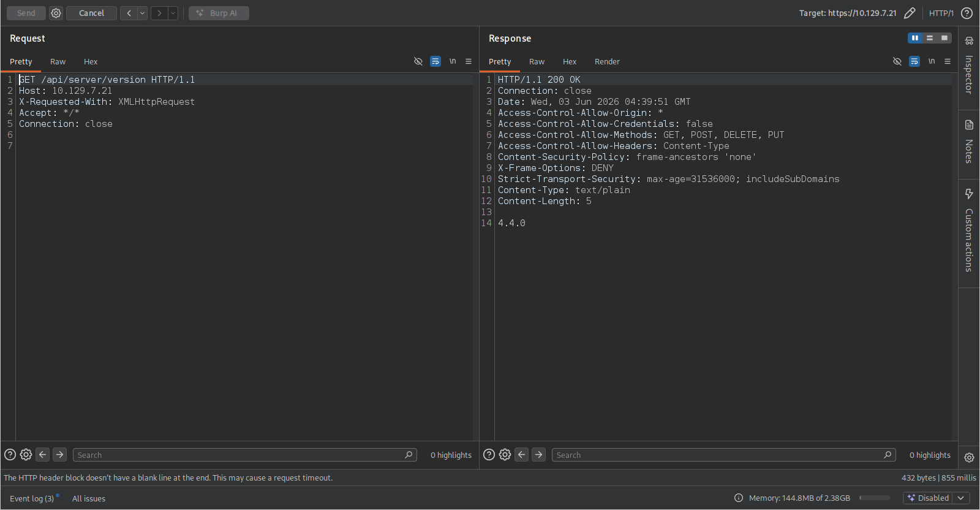Click the HTTP/1 protocol selector
The width and height of the screenshot is (980, 510).
tap(941, 13)
